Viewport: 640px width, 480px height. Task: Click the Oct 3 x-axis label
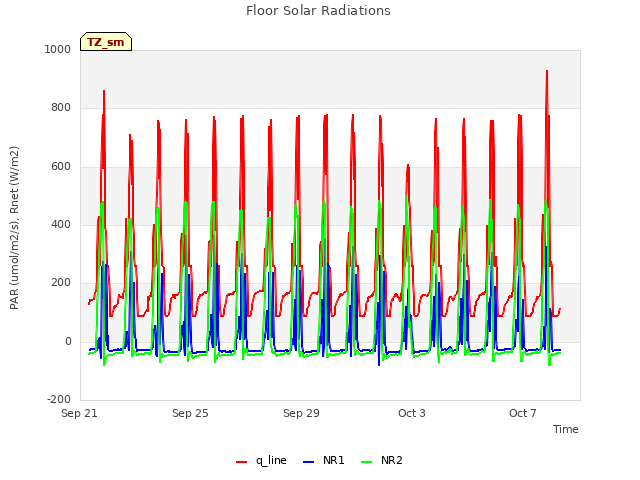(412, 413)
